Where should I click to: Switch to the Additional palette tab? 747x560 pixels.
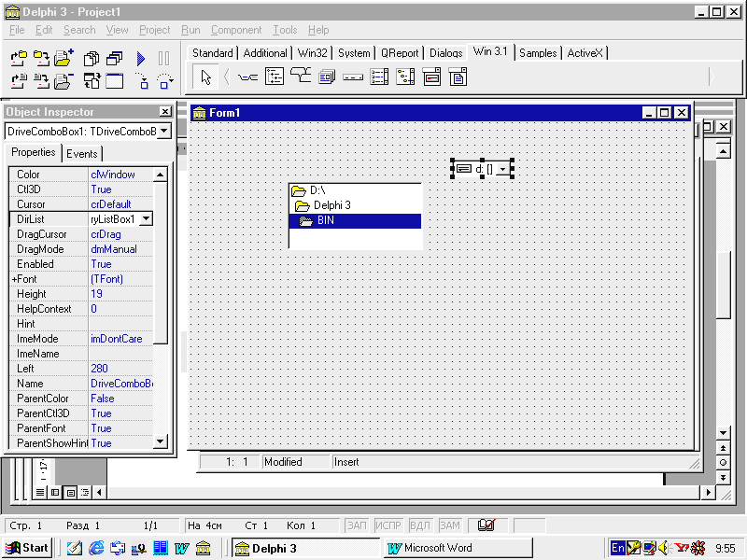tap(265, 53)
